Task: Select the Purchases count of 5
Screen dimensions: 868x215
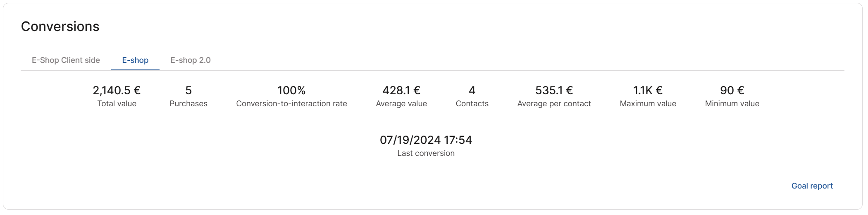Action: 188,90
